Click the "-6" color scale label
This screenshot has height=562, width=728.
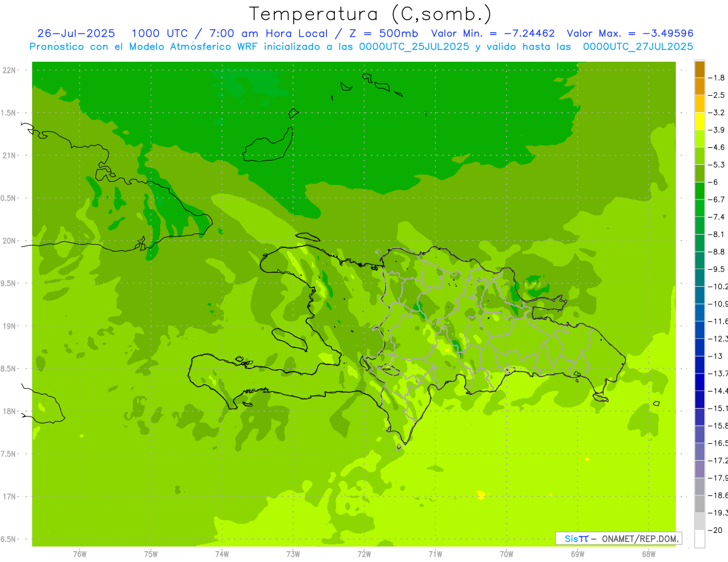(714, 182)
